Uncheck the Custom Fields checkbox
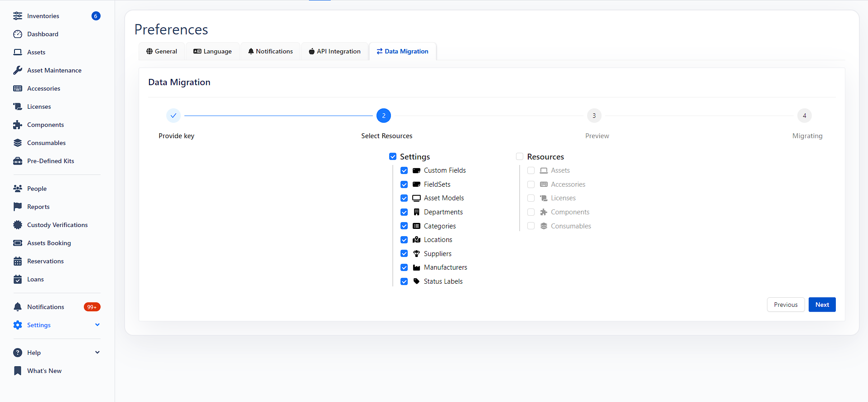Screen dimensions: 868x402 pyautogui.click(x=404, y=170)
